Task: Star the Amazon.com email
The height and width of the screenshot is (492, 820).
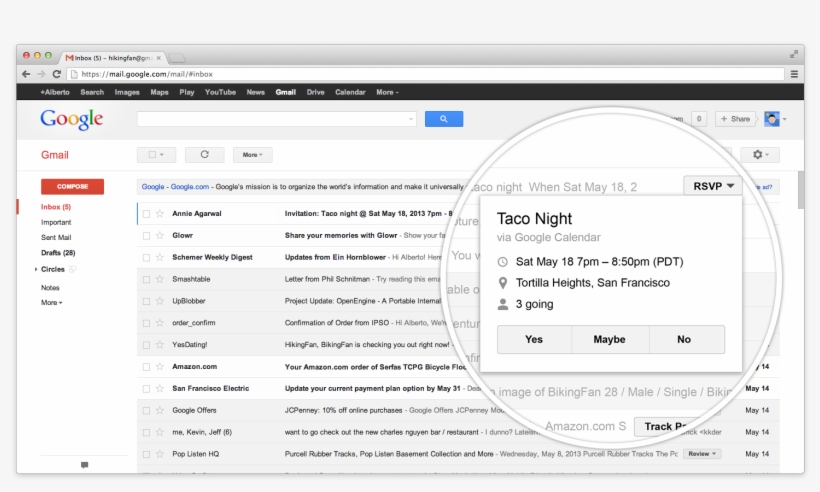Action: click(160, 367)
